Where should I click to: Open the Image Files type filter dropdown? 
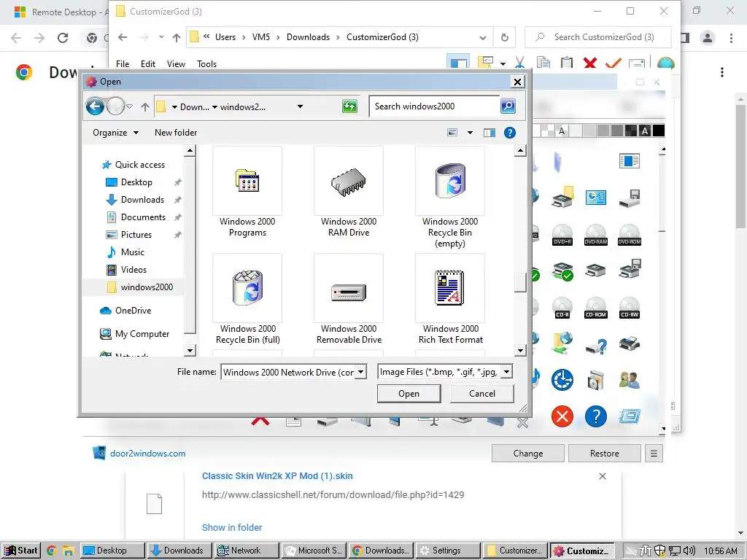pyautogui.click(x=507, y=371)
